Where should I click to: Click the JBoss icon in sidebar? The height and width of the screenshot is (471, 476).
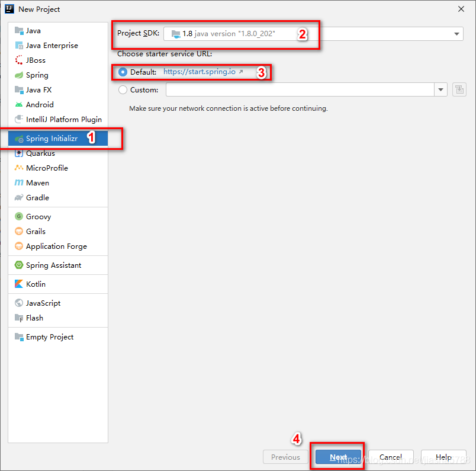pos(19,60)
